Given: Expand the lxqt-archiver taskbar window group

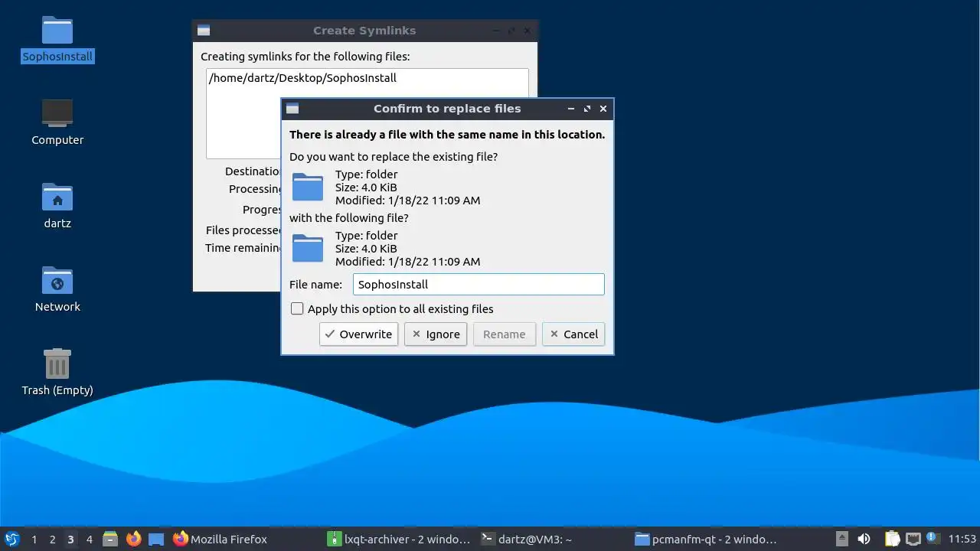Looking at the screenshot, I should pyautogui.click(x=399, y=539).
